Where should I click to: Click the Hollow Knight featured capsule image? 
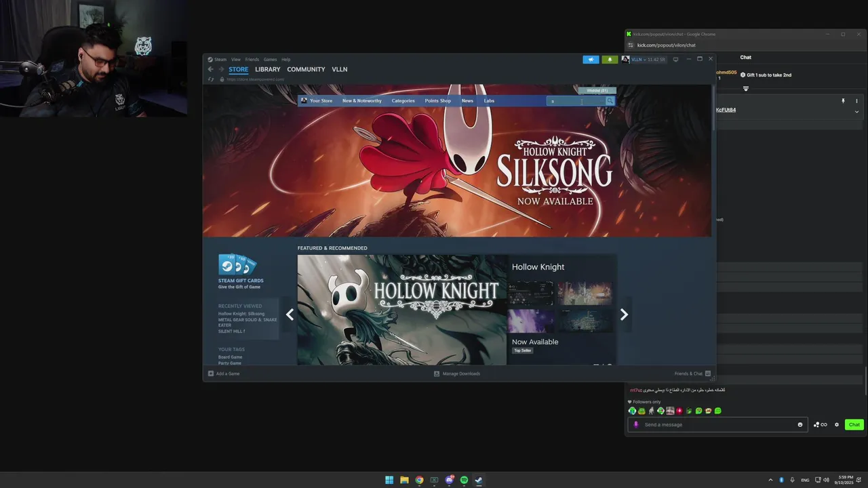pyautogui.click(x=402, y=310)
